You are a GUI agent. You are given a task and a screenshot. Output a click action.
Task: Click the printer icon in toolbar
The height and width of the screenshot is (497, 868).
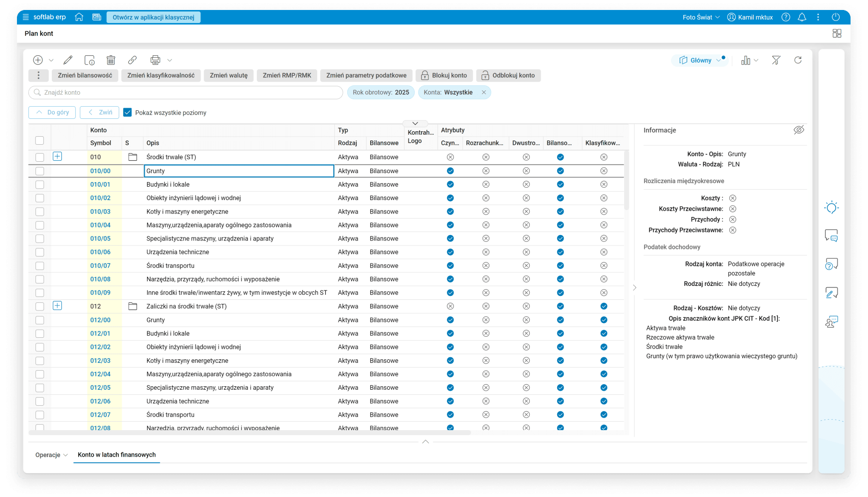(155, 60)
